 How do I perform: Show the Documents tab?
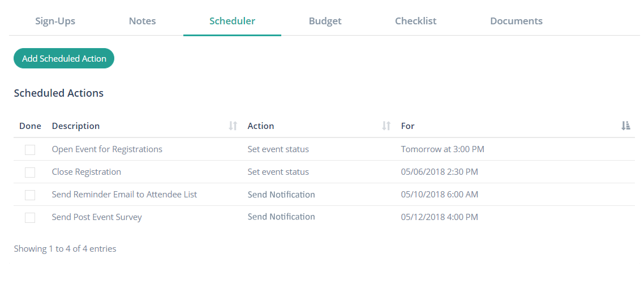tap(516, 21)
